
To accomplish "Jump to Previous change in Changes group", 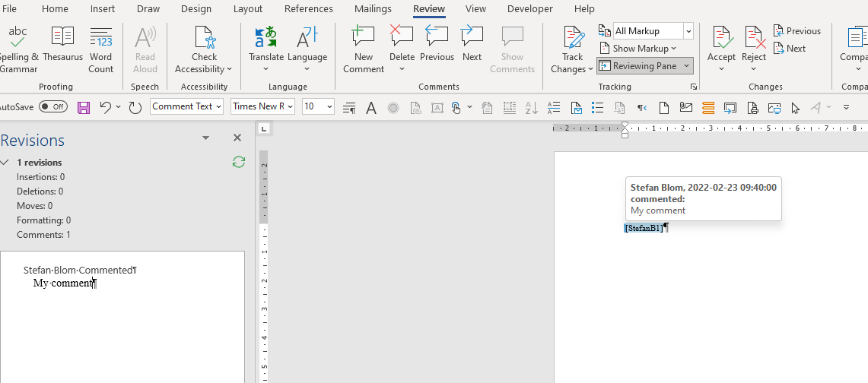I will (797, 31).
